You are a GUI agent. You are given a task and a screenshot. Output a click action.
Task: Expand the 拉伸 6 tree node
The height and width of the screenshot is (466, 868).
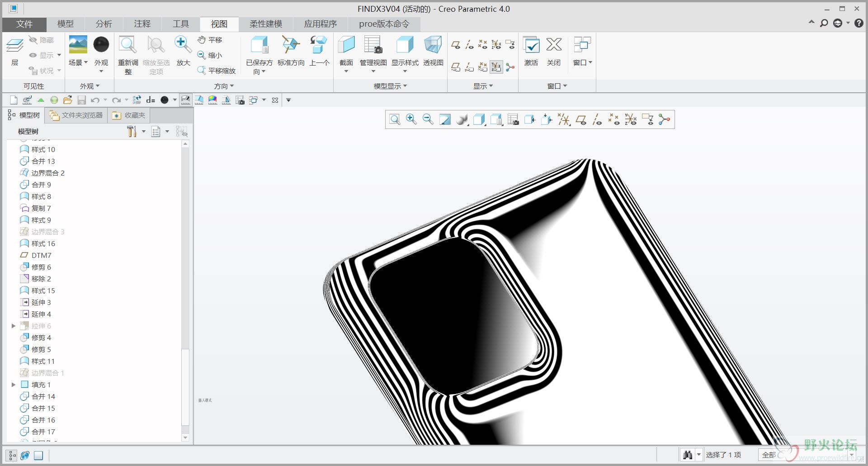pyautogui.click(x=14, y=326)
